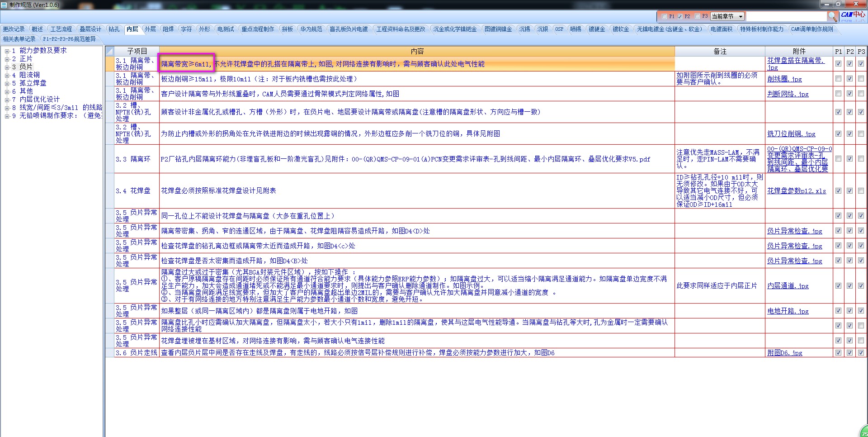
Task: Expand tree node 8 线宽/间距≤3/3mil
Action: pyautogui.click(x=7, y=108)
